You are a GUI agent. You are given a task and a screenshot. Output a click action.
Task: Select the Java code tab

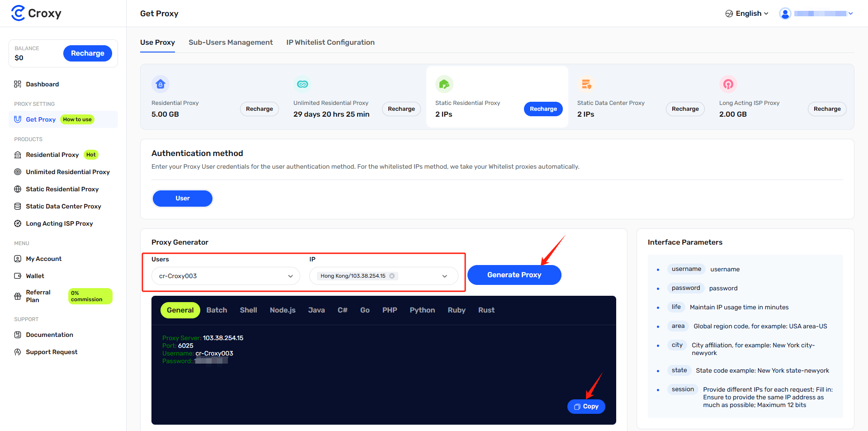coord(316,310)
